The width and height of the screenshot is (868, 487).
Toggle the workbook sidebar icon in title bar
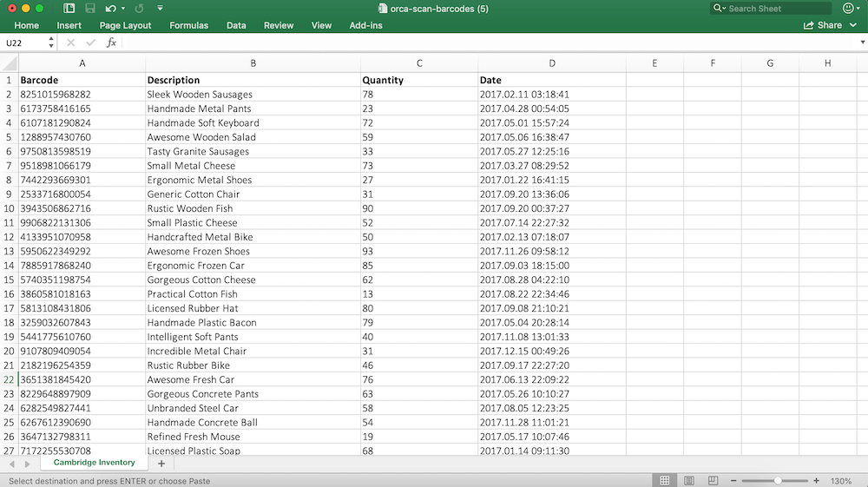click(x=68, y=9)
